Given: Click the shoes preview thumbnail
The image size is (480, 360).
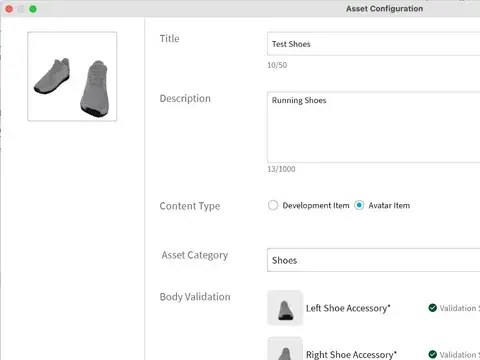Looking at the screenshot, I should point(72,76).
